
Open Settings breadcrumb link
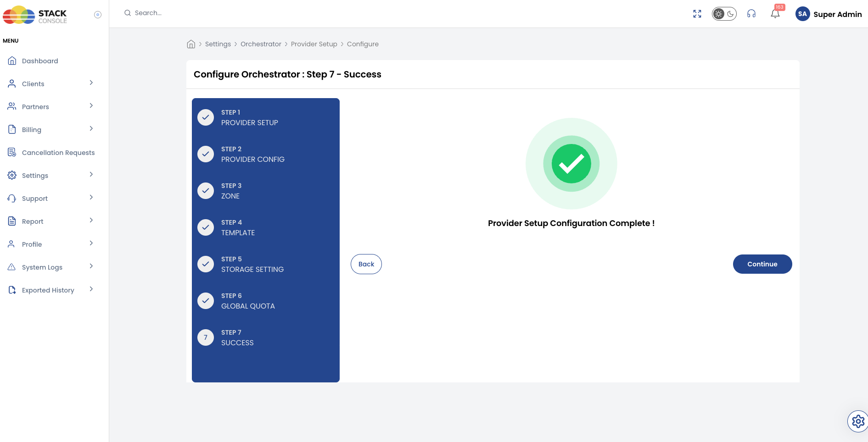[x=218, y=44]
